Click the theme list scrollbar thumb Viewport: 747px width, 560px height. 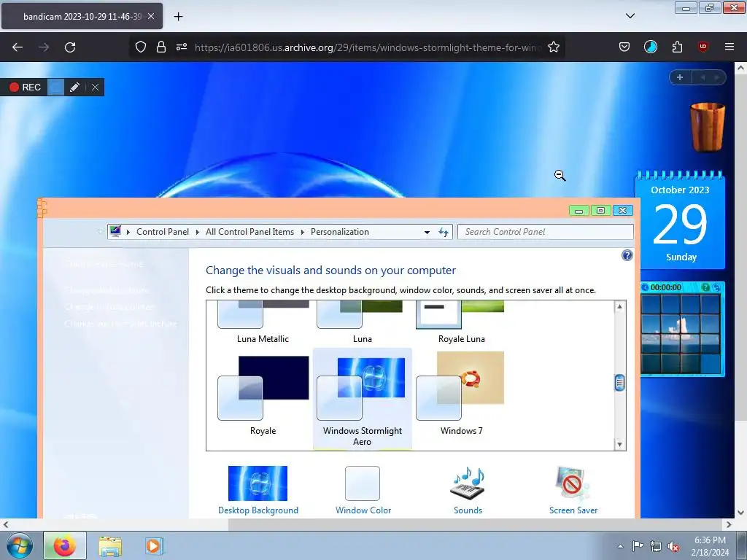point(619,382)
